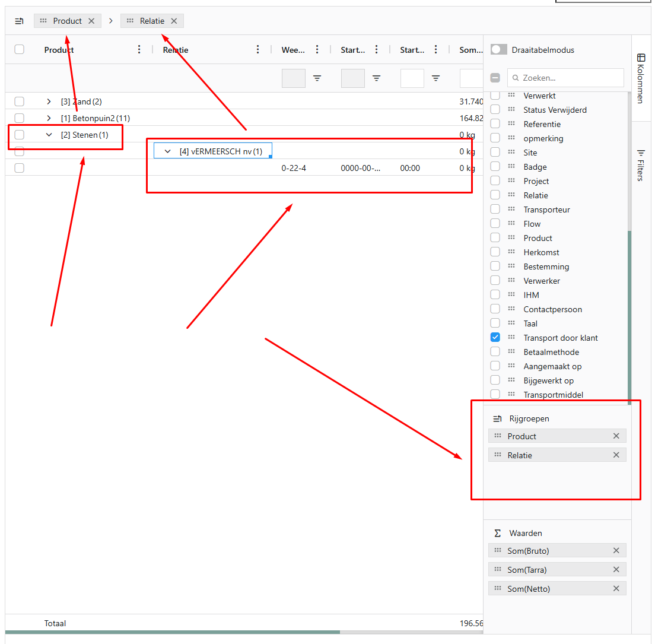Enable the Herkomst column checkbox
Image resolution: width=655 pixels, height=644 pixels.
pyautogui.click(x=495, y=252)
